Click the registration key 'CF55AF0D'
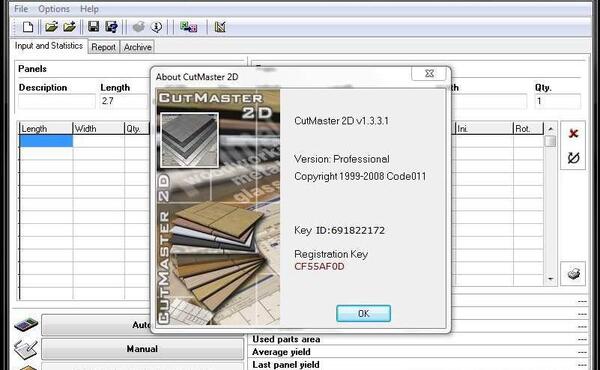This screenshot has height=370, width=600. pos(319,266)
